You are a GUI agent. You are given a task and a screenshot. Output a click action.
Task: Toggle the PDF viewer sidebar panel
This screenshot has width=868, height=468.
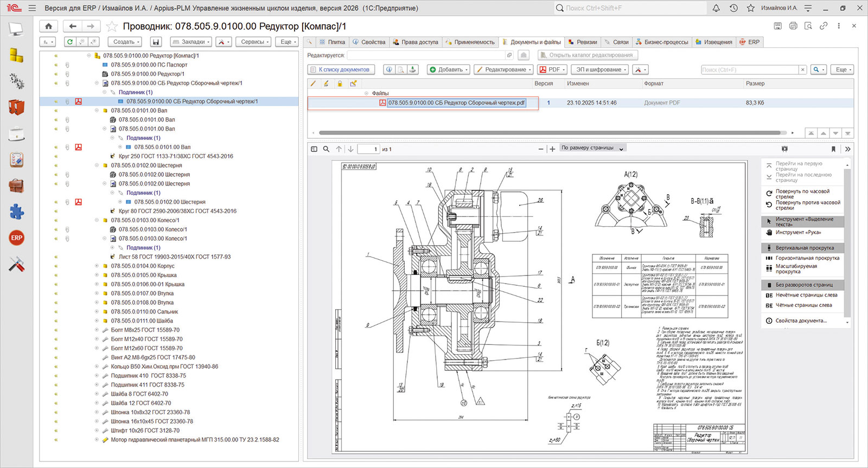click(314, 149)
